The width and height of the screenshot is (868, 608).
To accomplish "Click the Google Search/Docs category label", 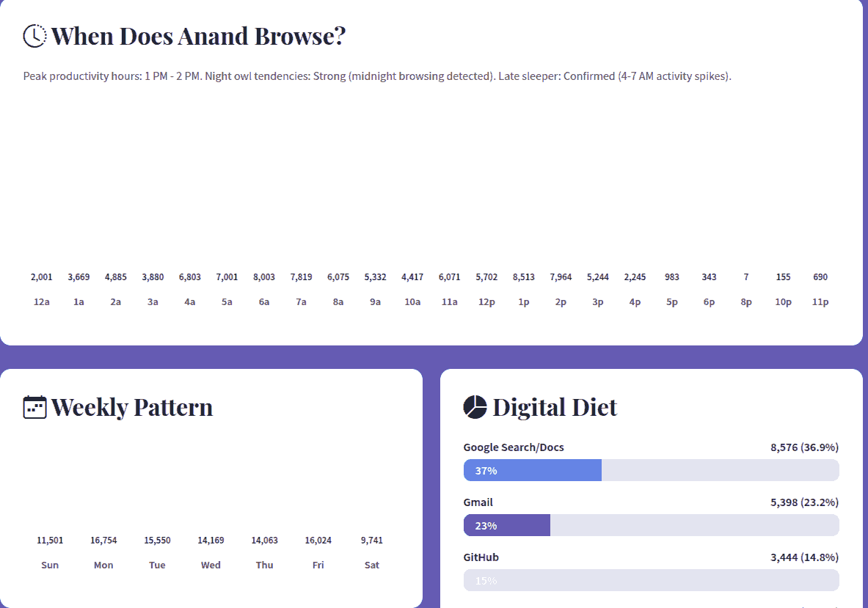I will 514,447.
